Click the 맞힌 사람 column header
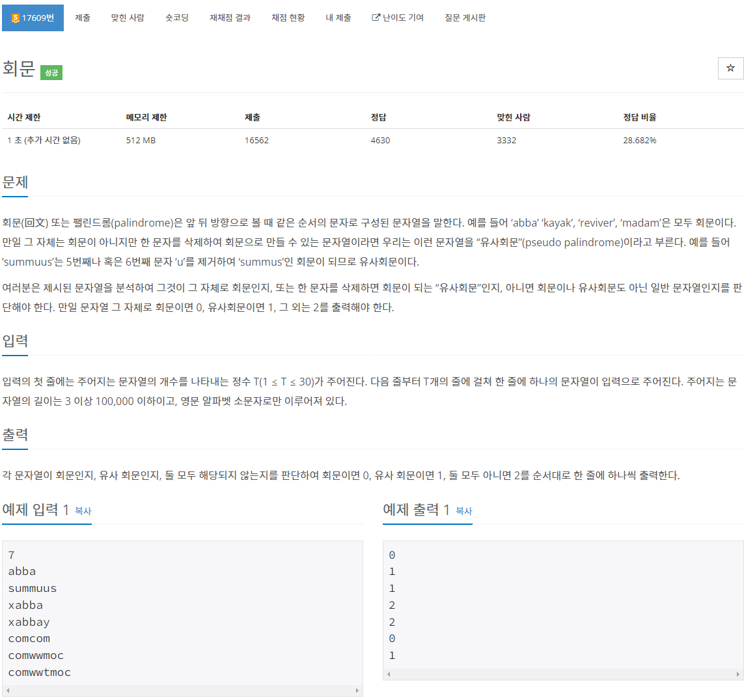The width and height of the screenshot is (744, 700). pos(514,117)
